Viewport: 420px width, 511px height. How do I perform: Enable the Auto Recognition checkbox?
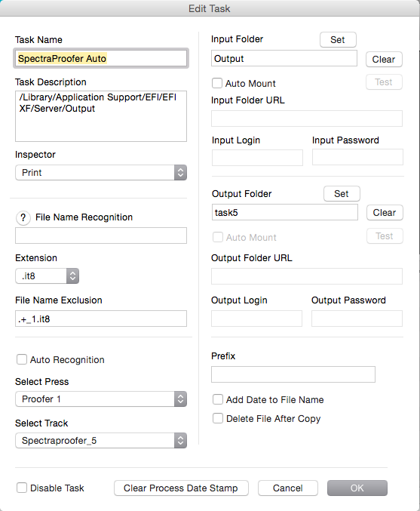pyautogui.click(x=22, y=359)
